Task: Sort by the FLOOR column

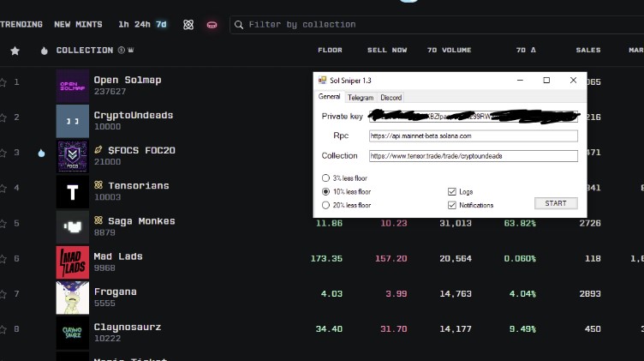Action: click(x=330, y=50)
